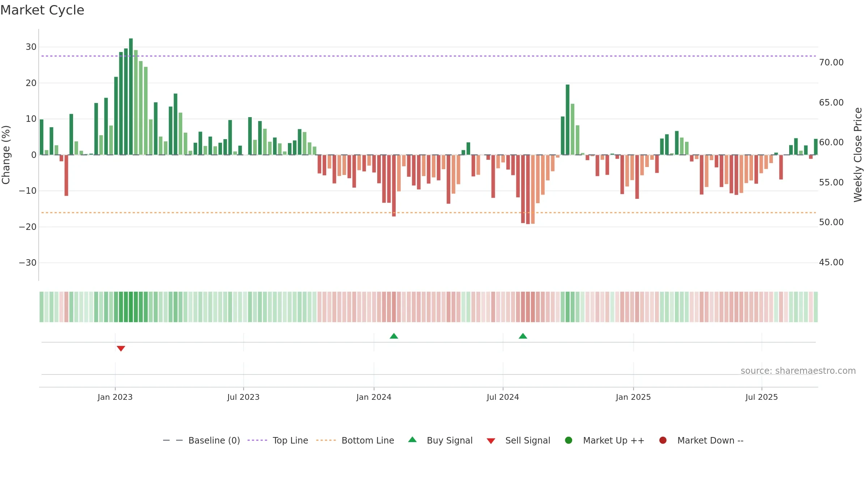Screen dimensions: 868x488
Task: Click the 55.00 price axis label
Action: coord(831,183)
